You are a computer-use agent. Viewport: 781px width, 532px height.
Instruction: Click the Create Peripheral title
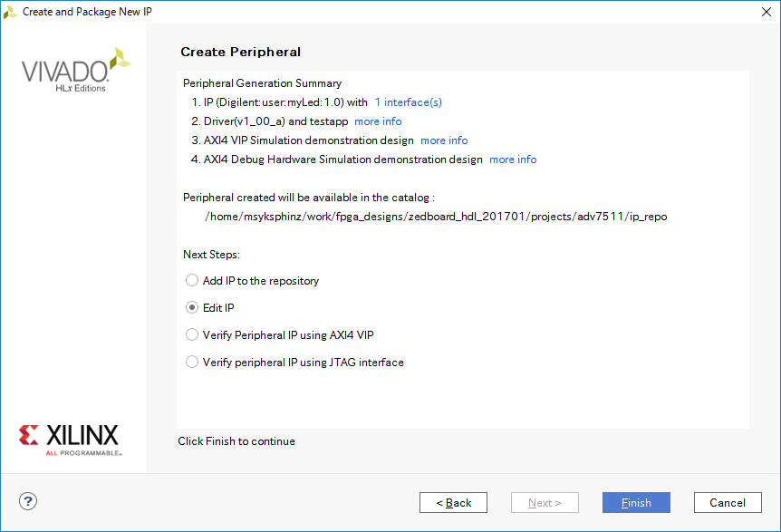click(x=241, y=52)
